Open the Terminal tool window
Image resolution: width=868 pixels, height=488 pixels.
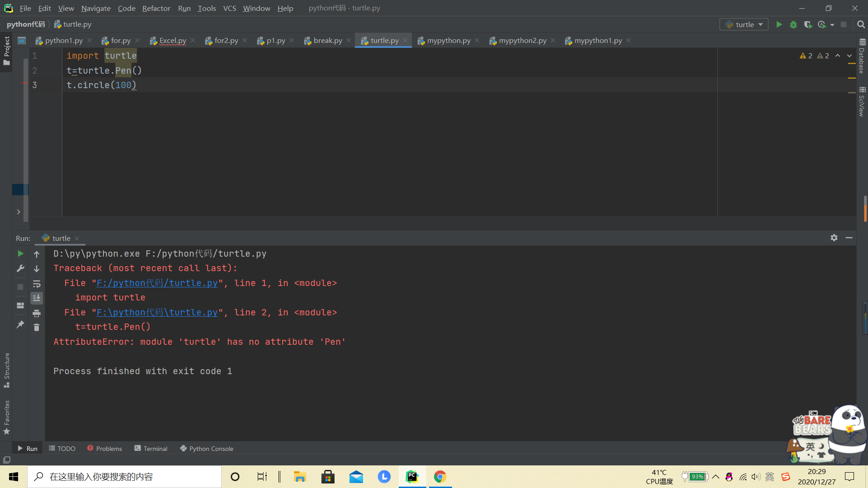coord(151,449)
